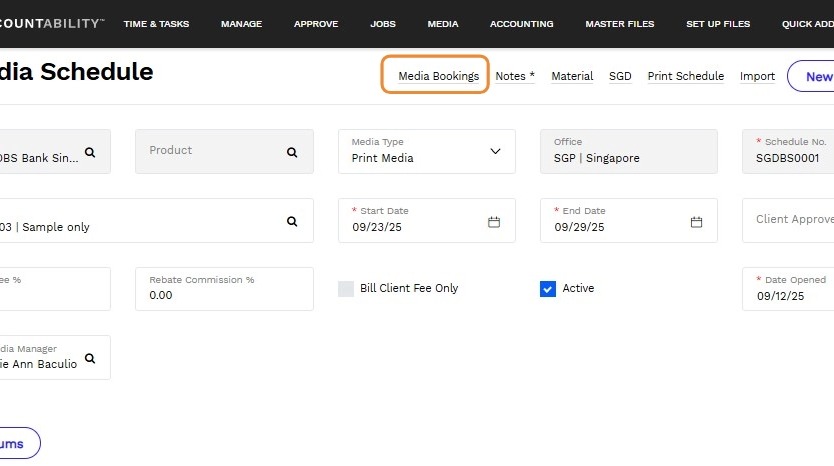The image size is (834, 466).
Task: Click the Media Manager search icon
Action: coord(90,358)
